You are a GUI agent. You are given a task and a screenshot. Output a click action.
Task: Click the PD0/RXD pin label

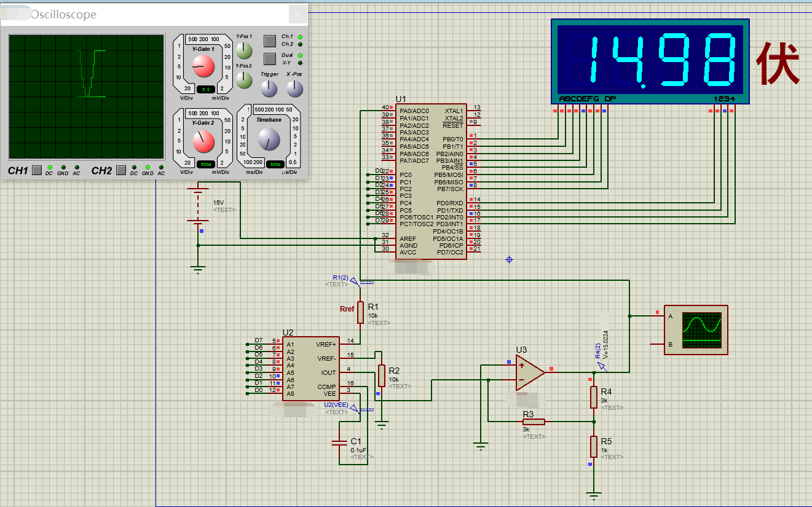click(x=450, y=203)
